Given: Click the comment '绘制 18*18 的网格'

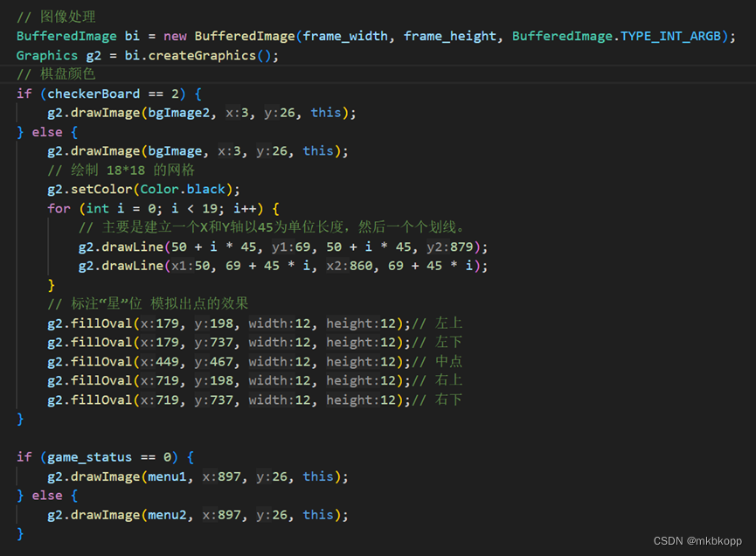Looking at the screenshot, I should pos(133,170).
